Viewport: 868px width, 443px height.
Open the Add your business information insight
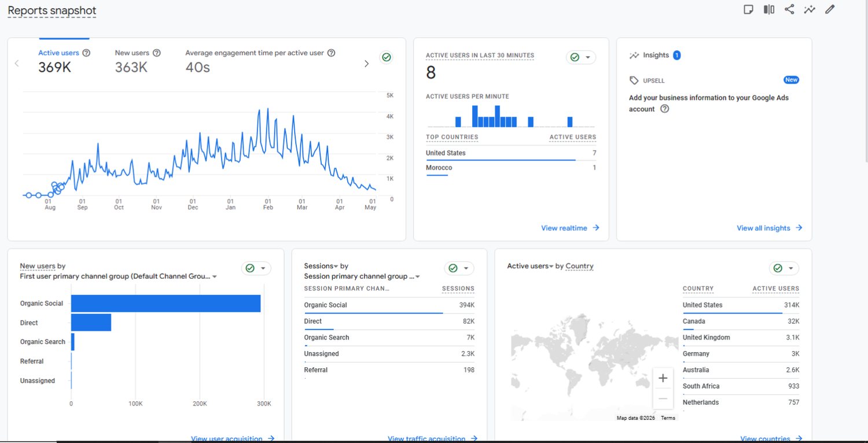(x=709, y=103)
